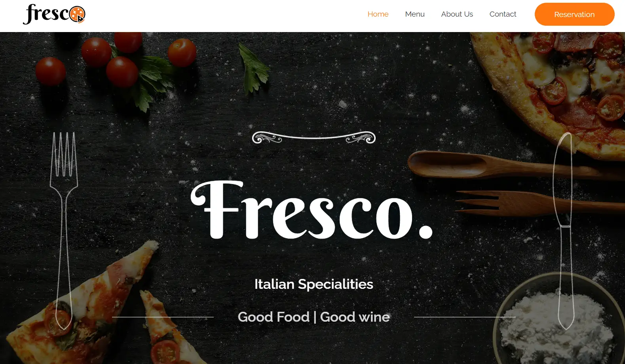Click the large Fresco. hero title
The image size is (625, 364).
312,210
